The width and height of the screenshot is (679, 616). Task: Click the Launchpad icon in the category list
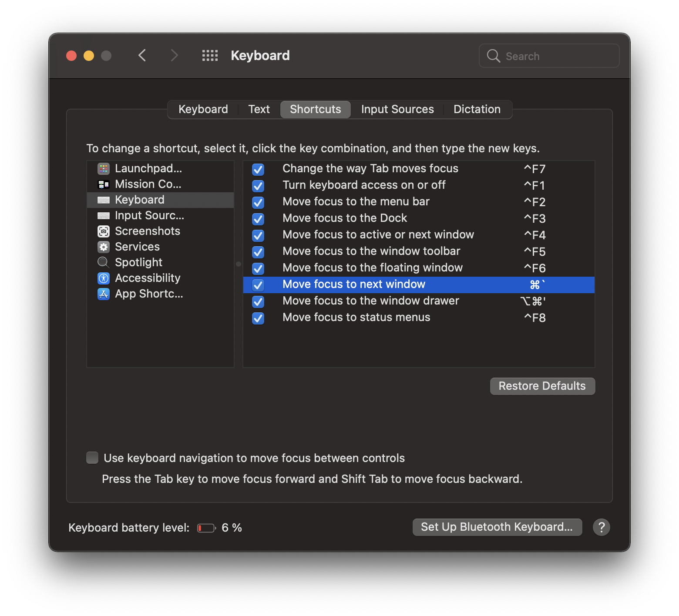click(x=104, y=168)
